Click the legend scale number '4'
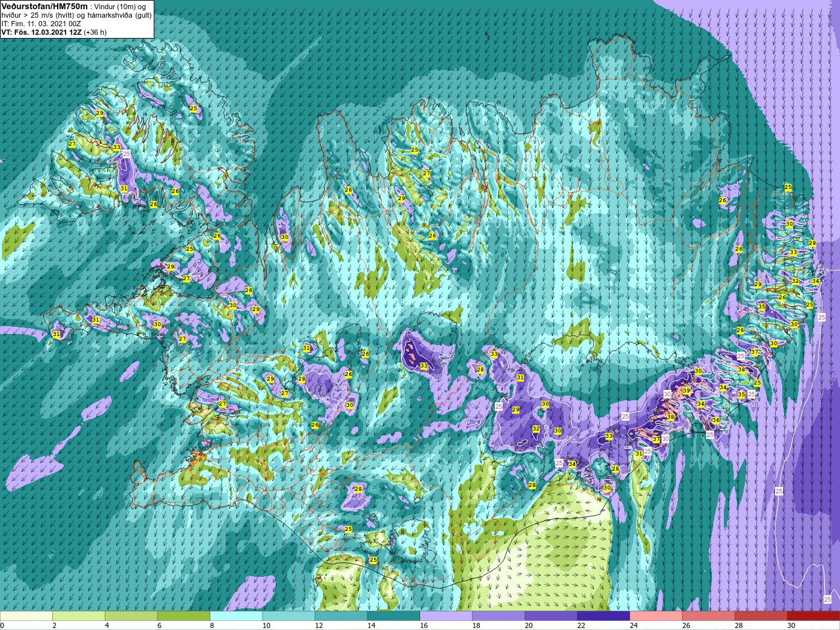 tap(108, 625)
